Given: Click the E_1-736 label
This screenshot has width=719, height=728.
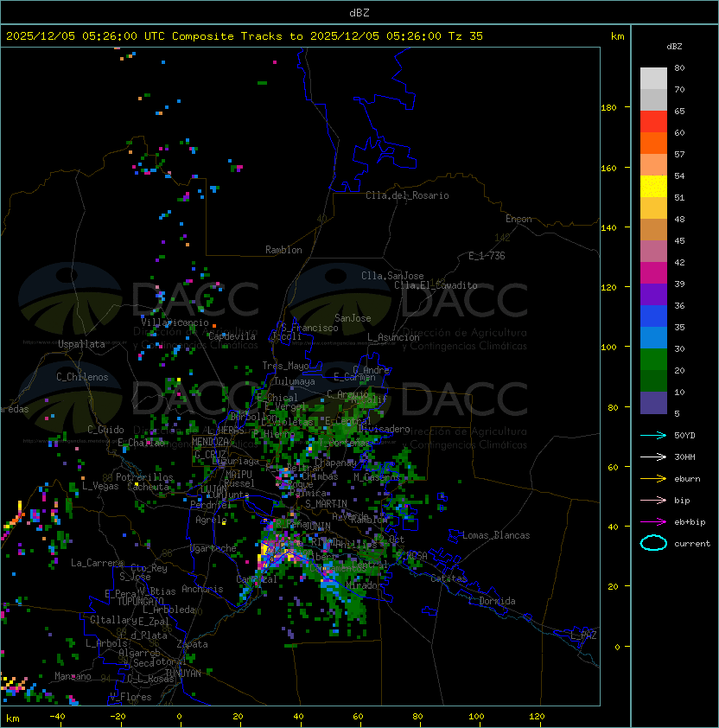Looking at the screenshot, I should click(487, 256).
